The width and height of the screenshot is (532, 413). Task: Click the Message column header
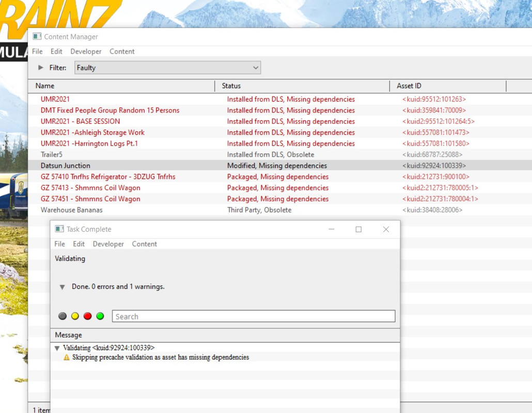pyautogui.click(x=225, y=335)
